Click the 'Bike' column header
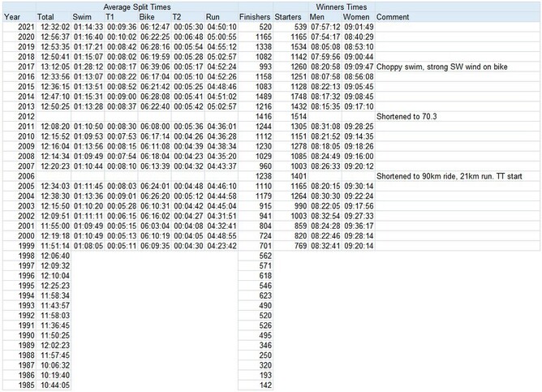This screenshot has height=392, width=542. tap(150, 16)
